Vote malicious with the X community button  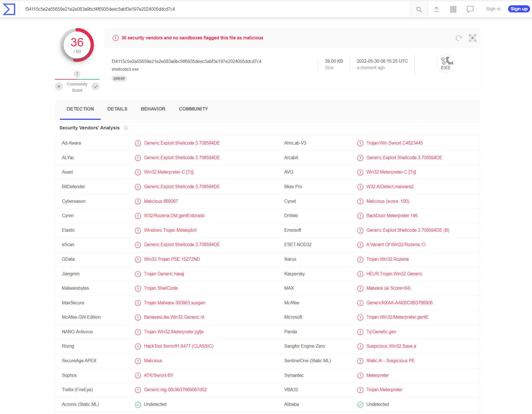[x=59, y=87]
